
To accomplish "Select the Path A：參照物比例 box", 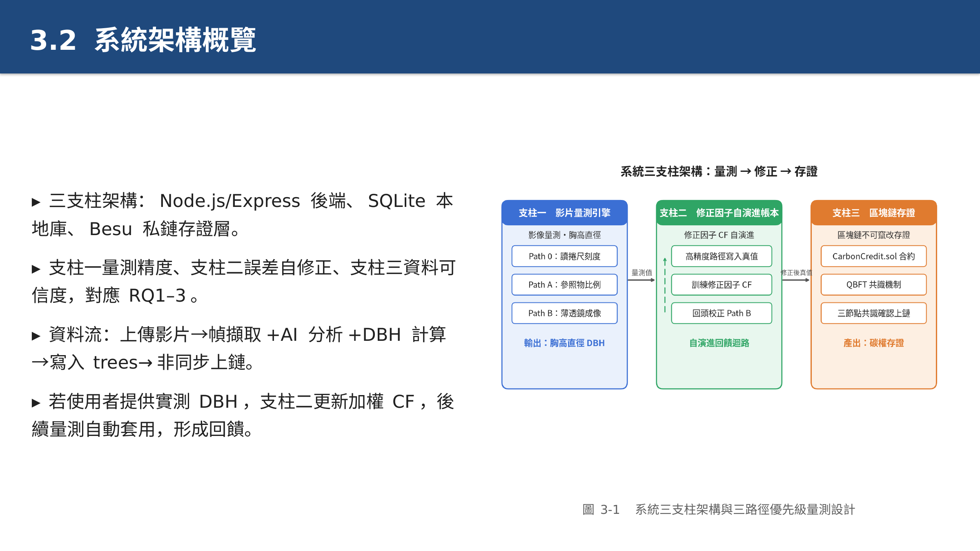I will 564,284.
